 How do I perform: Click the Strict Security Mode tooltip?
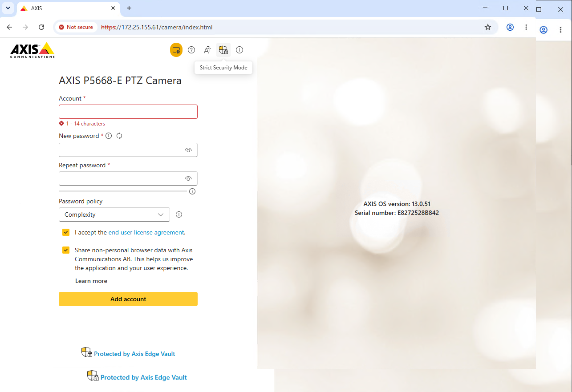pos(223,68)
